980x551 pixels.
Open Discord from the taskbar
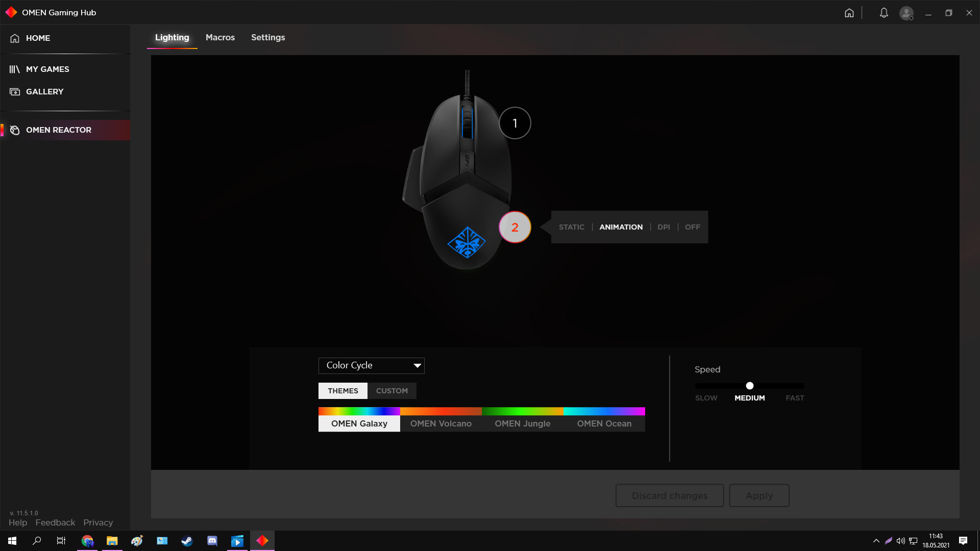click(212, 541)
